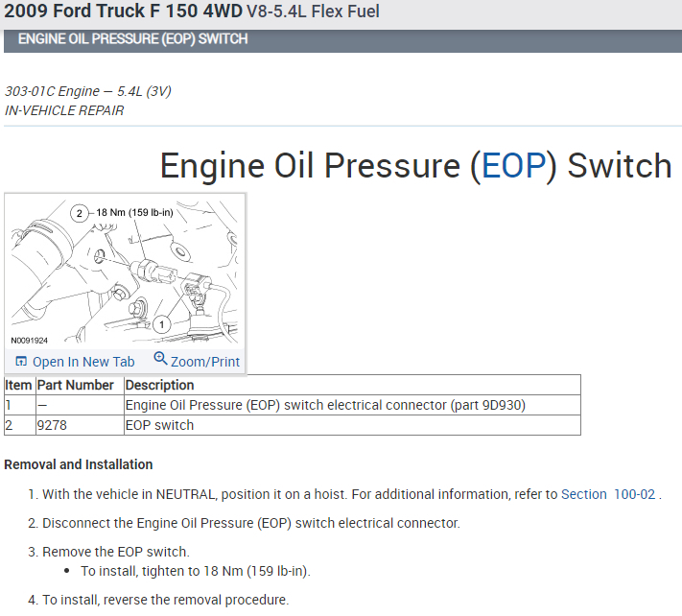Click the Open In New Tab icon
The height and width of the screenshot is (616, 682).
click(x=21, y=361)
